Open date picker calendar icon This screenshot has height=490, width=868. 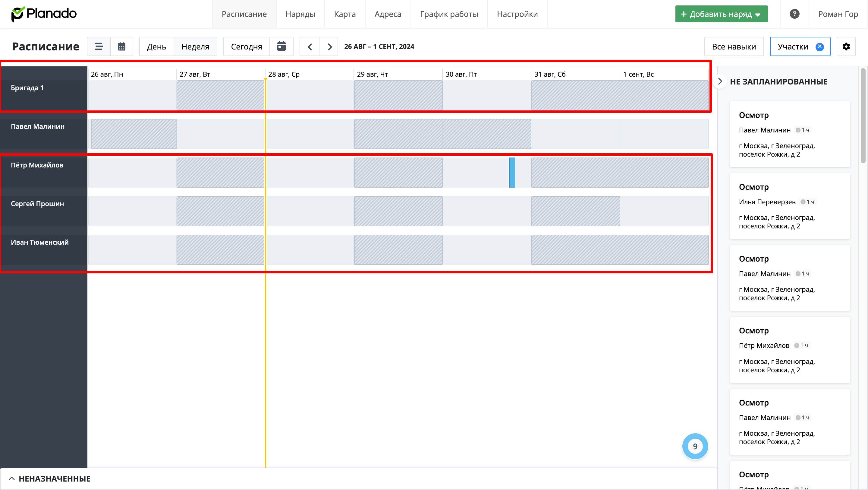[x=281, y=46]
